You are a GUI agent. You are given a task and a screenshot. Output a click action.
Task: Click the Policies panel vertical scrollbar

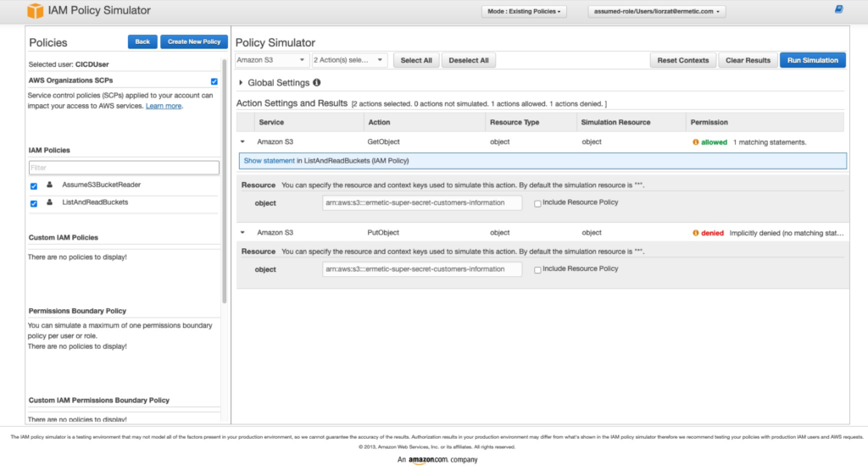click(x=224, y=180)
